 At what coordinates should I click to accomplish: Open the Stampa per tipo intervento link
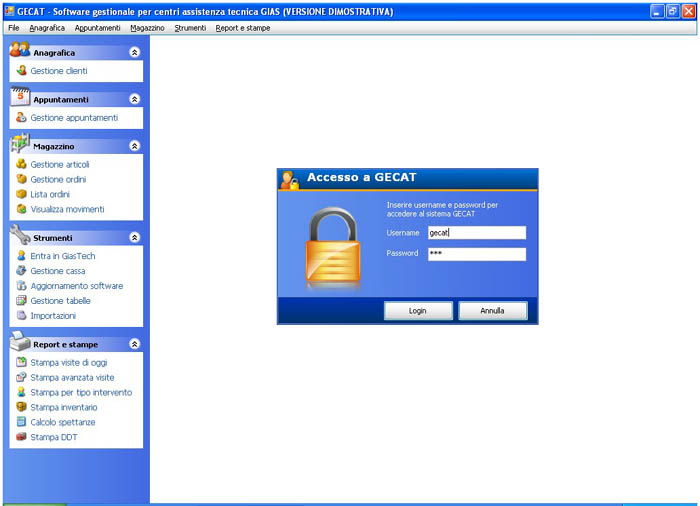coord(81,392)
